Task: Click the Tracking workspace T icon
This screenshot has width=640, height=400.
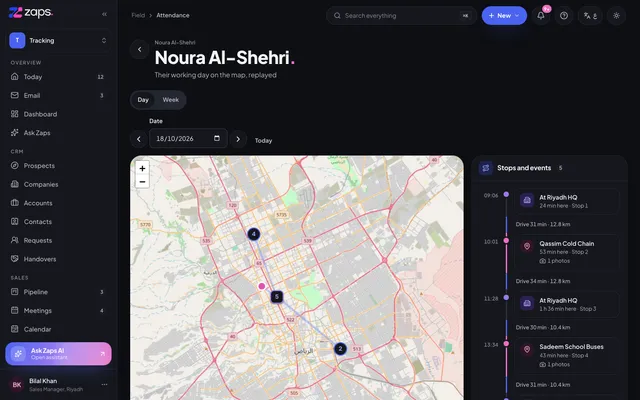Action: pos(17,40)
